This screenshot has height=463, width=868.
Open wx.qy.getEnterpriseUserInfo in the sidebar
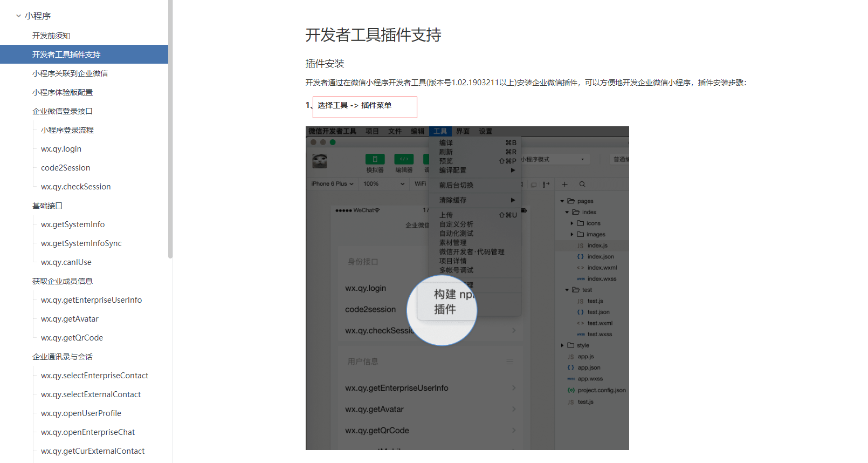coord(91,300)
